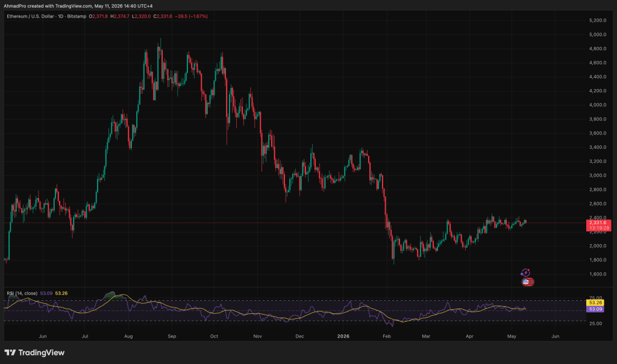
Task: Click the purple 53.09 RSI value tag
Action: point(595,309)
